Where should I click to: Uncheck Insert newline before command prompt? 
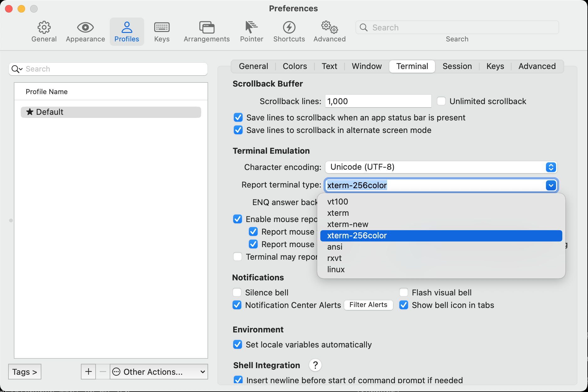(x=238, y=380)
